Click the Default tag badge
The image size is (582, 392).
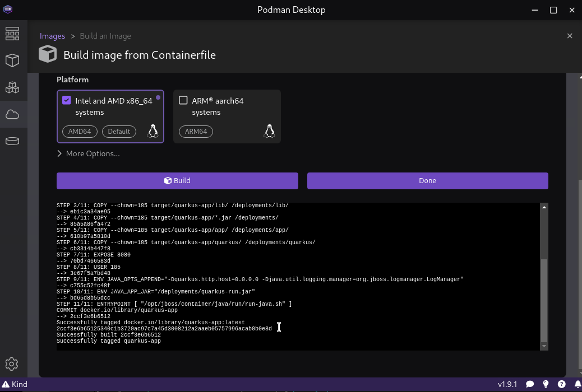[119, 131]
